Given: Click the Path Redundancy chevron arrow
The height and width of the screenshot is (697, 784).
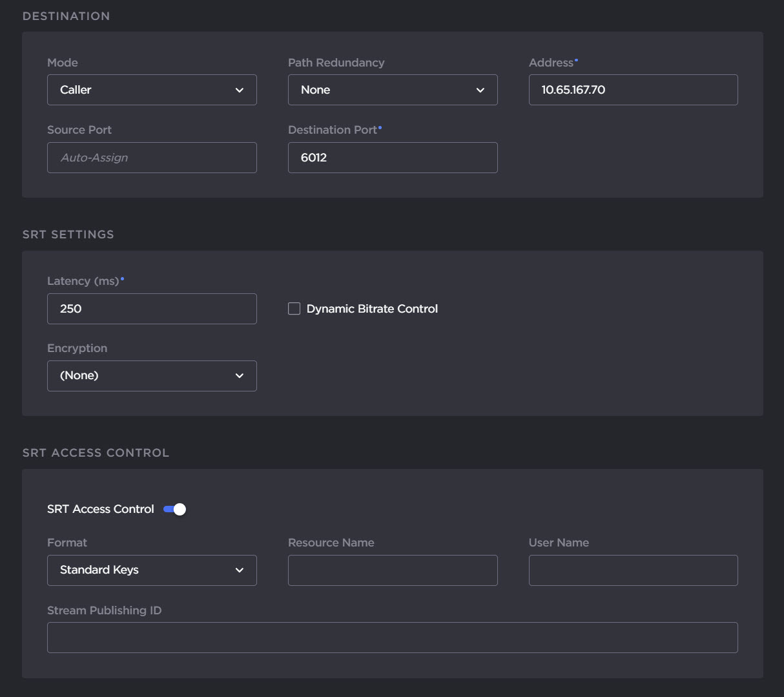Looking at the screenshot, I should (480, 90).
